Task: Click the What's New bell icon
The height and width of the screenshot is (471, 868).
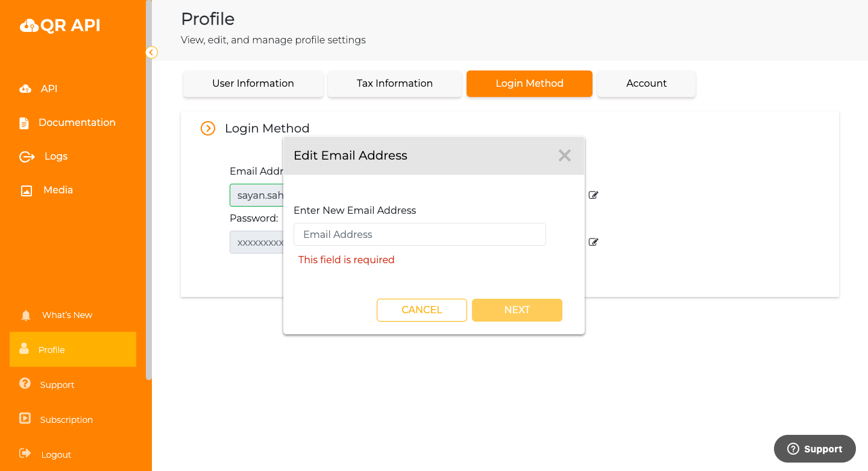Action: pyautogui.click(x=26, y=315)
